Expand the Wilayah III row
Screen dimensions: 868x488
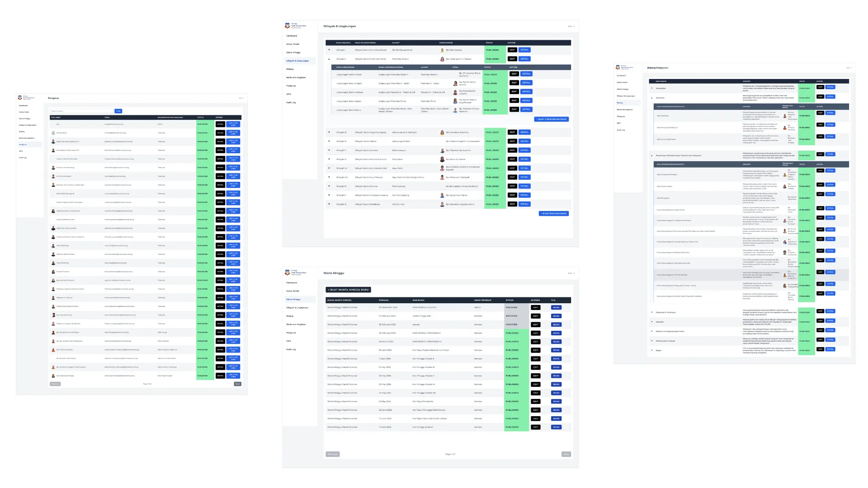[x=329, y=132]
